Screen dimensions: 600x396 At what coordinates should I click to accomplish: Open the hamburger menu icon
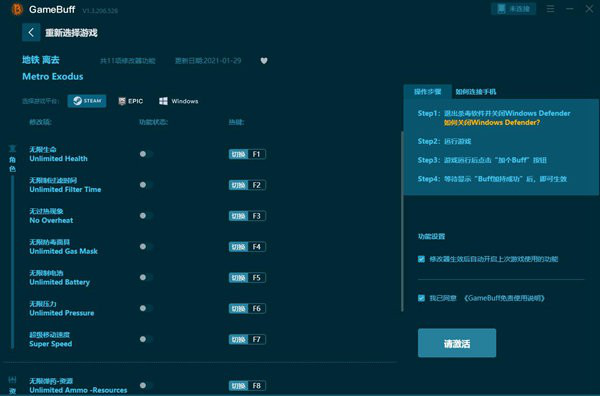(x=550, y=8)
